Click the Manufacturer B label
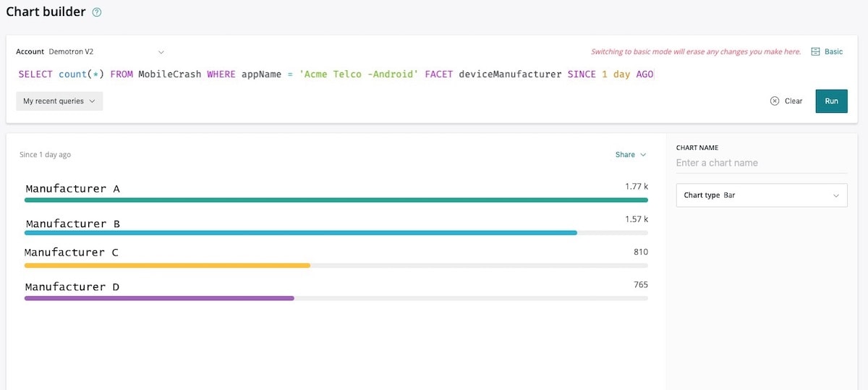 pyautogui.click(x=72, y=224)
